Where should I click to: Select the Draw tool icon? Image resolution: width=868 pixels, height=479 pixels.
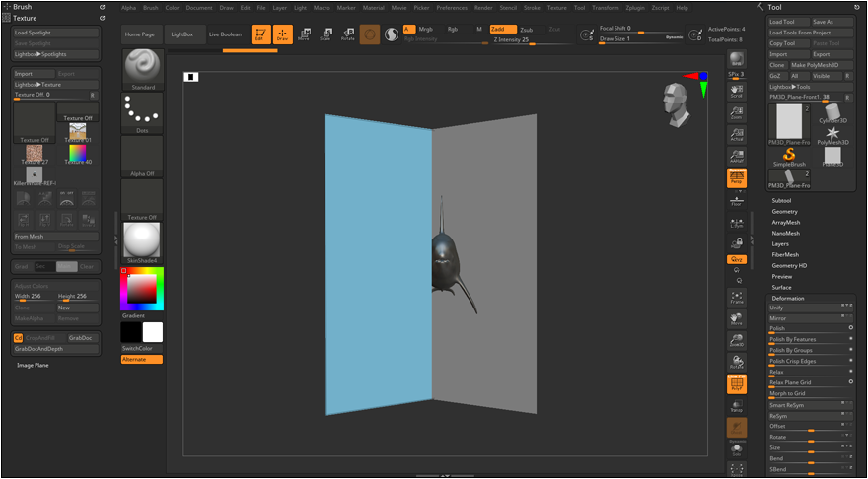[x=283, y=34]
